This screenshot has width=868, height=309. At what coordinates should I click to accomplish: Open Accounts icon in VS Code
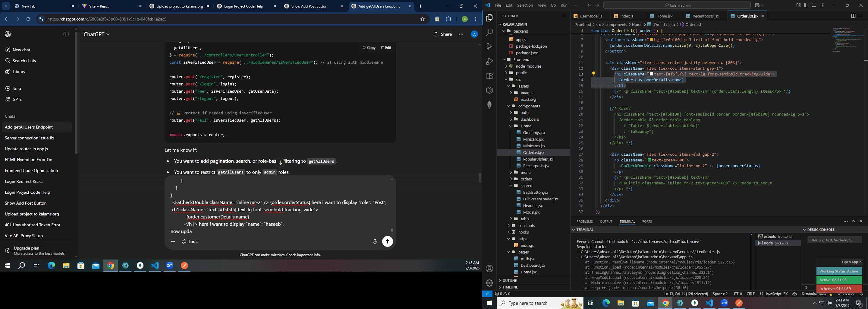pyautogui.click(x=489, y=269)
